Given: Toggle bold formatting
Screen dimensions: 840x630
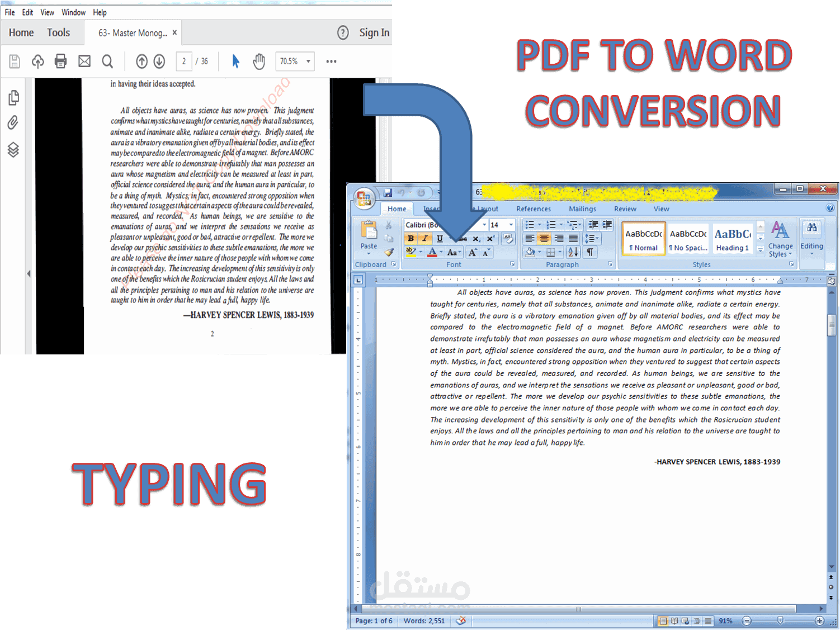Looking at the screenshot, I should [x=411, y=238].
